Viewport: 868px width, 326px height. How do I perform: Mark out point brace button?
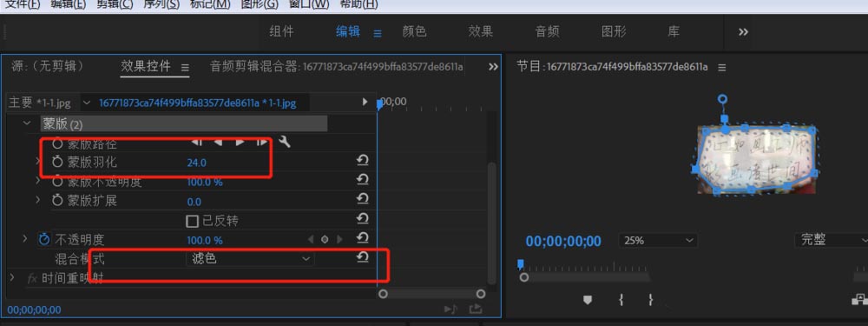click(650, 300)
